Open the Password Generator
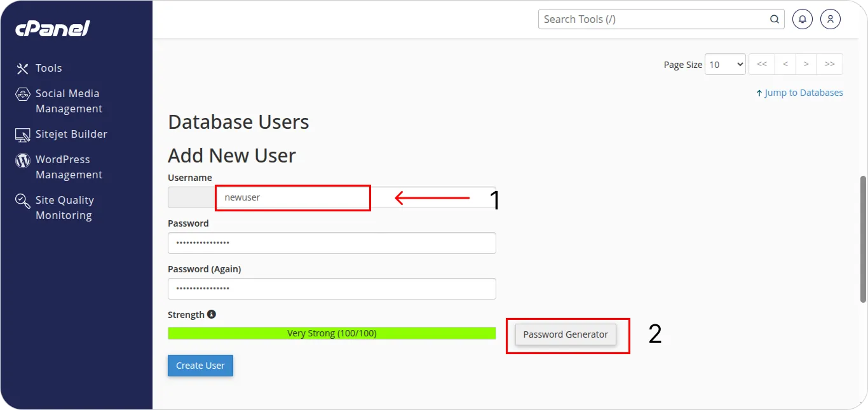 coord(566,334)
